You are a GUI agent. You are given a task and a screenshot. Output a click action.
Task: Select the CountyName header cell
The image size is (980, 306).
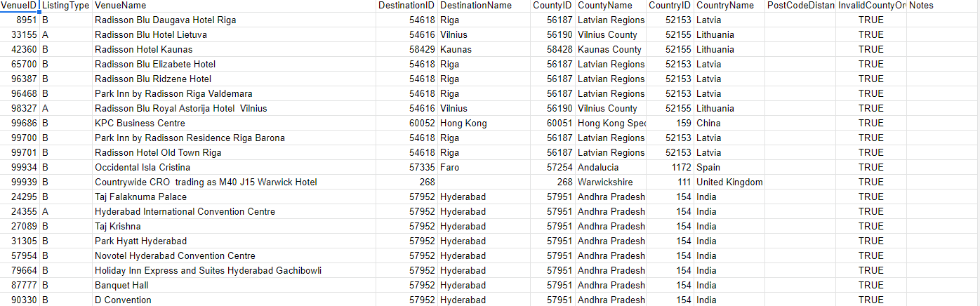click(611, 6)
